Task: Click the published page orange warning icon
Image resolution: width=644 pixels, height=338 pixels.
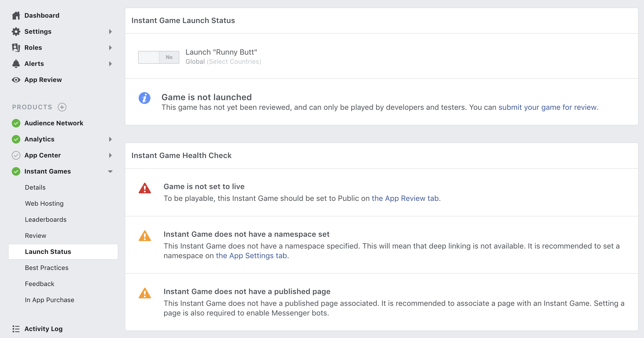Action: 145,293
